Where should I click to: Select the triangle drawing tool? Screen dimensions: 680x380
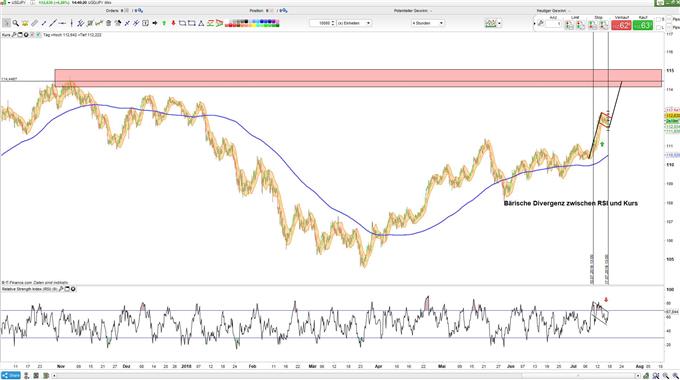coord(201,23)
